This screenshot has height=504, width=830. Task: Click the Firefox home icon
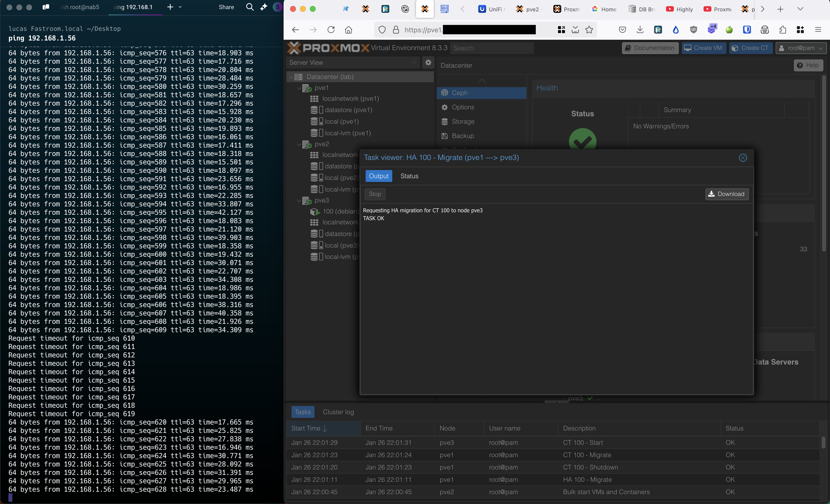point(349,30)
